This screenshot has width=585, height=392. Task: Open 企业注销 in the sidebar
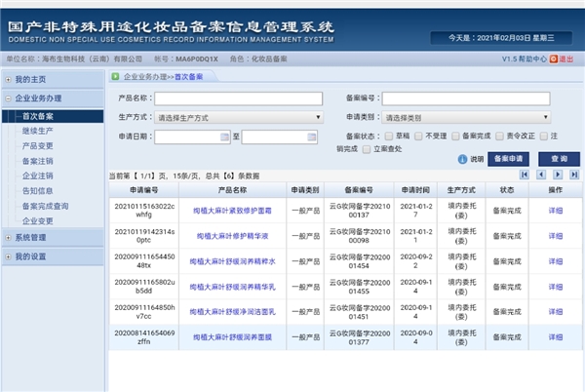coord(37,176)
